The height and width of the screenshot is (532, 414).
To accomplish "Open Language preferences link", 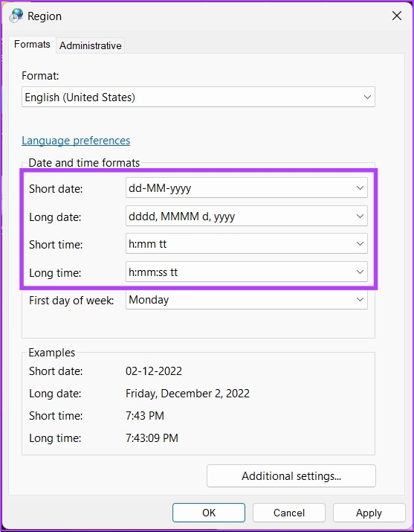I will (76, 141).
